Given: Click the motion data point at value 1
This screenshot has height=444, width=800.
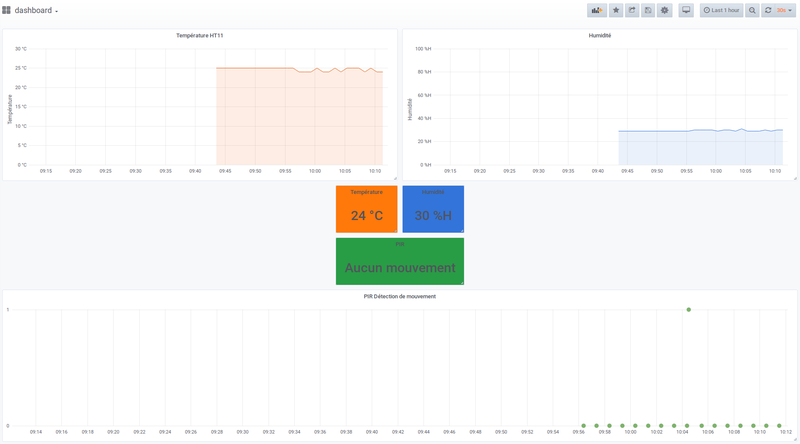Looking at the screenshot, I should pos(689,310).
